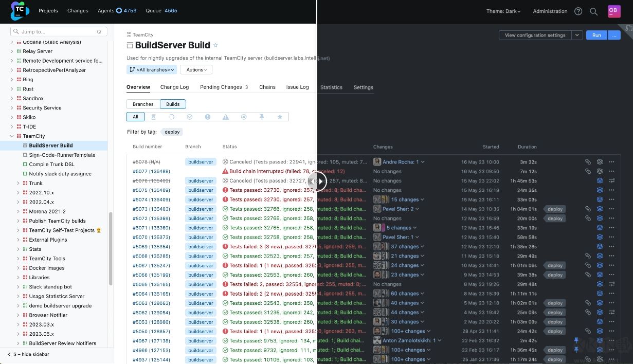
Task: Filter builds by running spinner icon
Action: (171, 117)
